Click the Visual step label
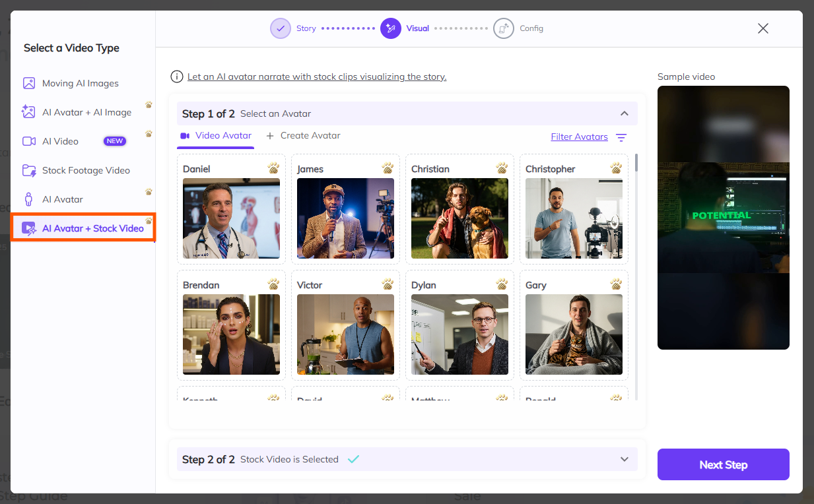This screenshot has height=504, width=814. tap(417, 28)
